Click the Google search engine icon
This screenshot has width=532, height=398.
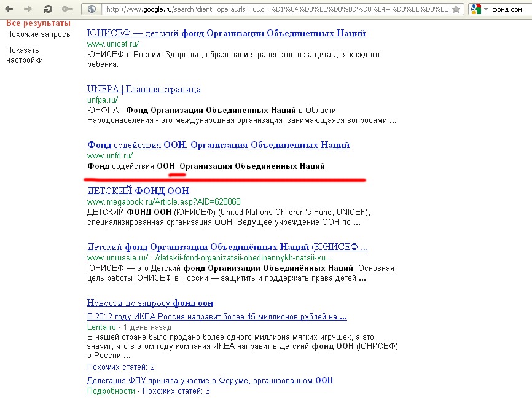(476, 9)
